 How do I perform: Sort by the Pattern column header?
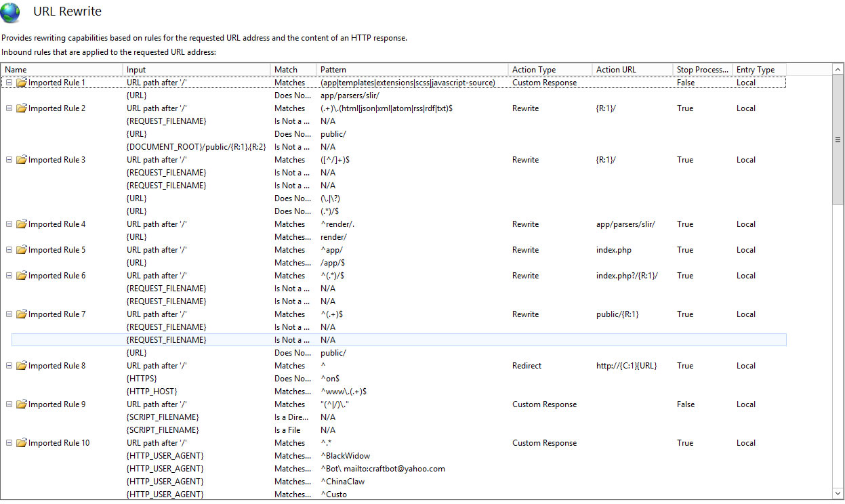pyautogui.click(x=413, y=70)
